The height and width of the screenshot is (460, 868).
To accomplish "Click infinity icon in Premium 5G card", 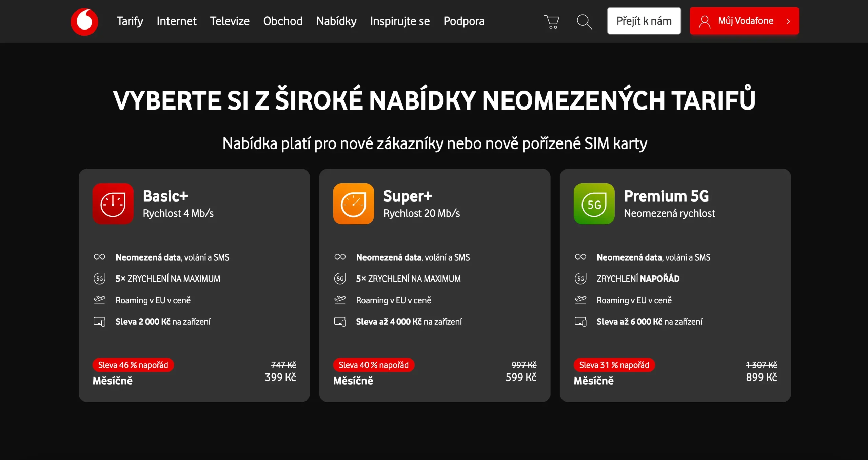I will click(580, 257).
